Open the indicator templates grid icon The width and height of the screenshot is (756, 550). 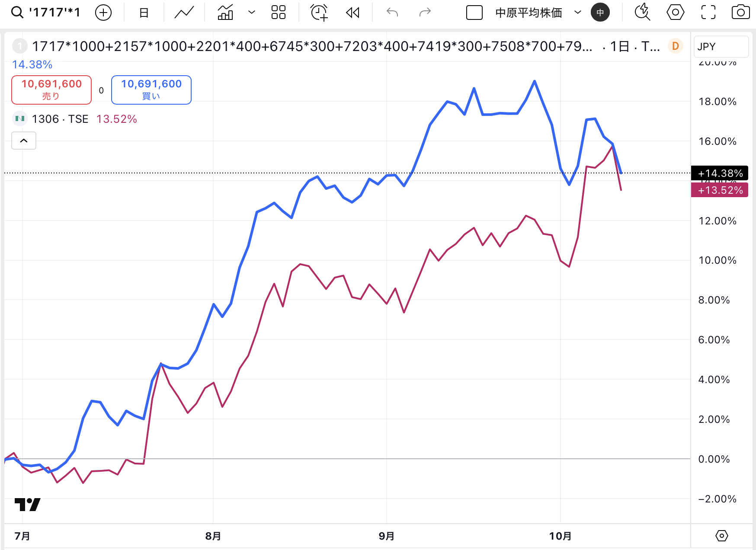point(279,13)
